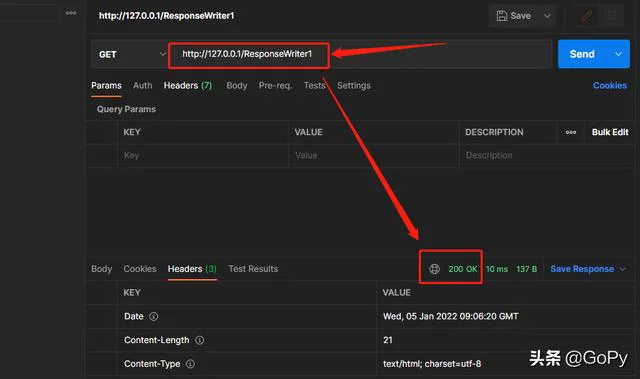
Task: Open the request Headers (7) tab
Action: (188, 86)
